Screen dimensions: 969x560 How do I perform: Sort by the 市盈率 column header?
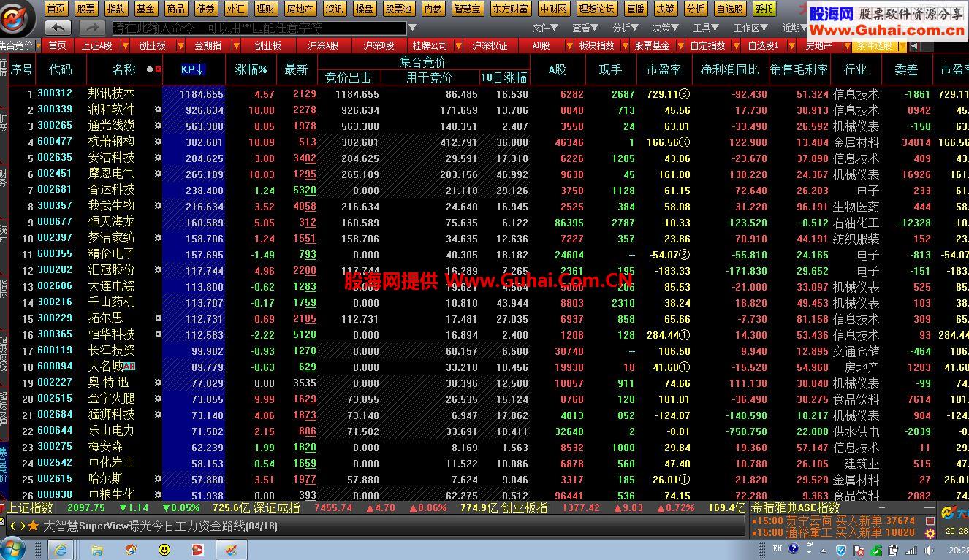[x=664, y=69]
